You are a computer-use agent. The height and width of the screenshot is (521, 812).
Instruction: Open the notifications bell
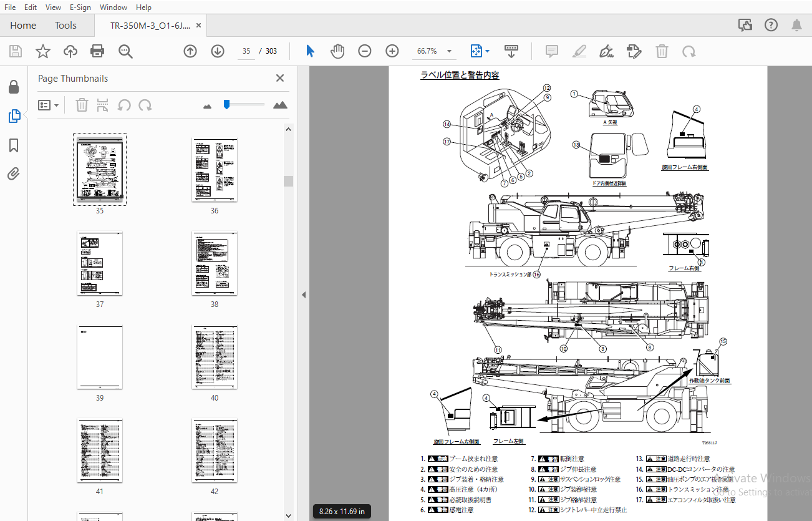[x=796, y=25]
